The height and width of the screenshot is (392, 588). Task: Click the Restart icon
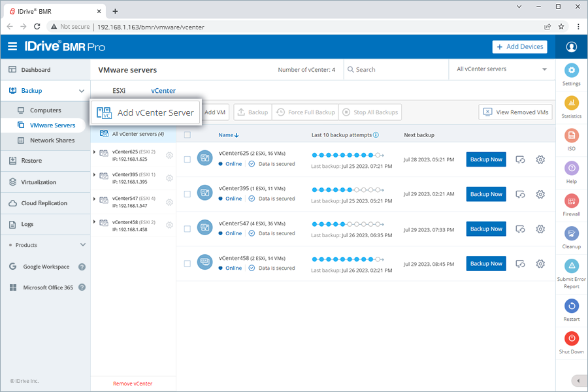click(x=571, y=306)
